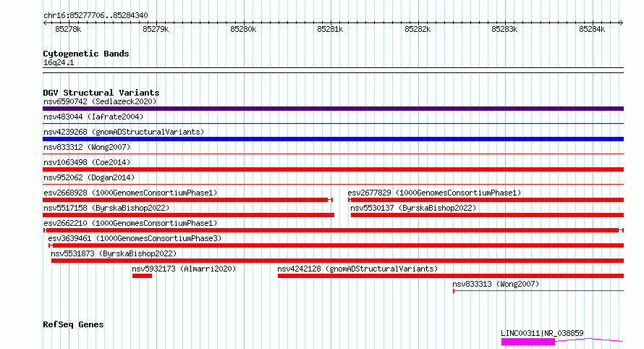
Task: Select variant label nsv833312 (Wong2007)
Action: coord(87,147)
